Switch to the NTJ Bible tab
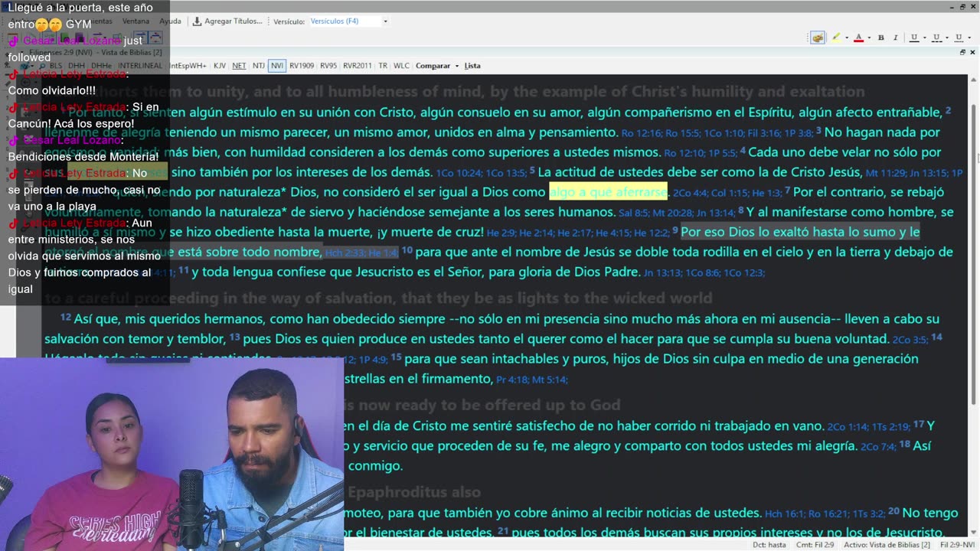The image size is (980, 551). [259, 66]
